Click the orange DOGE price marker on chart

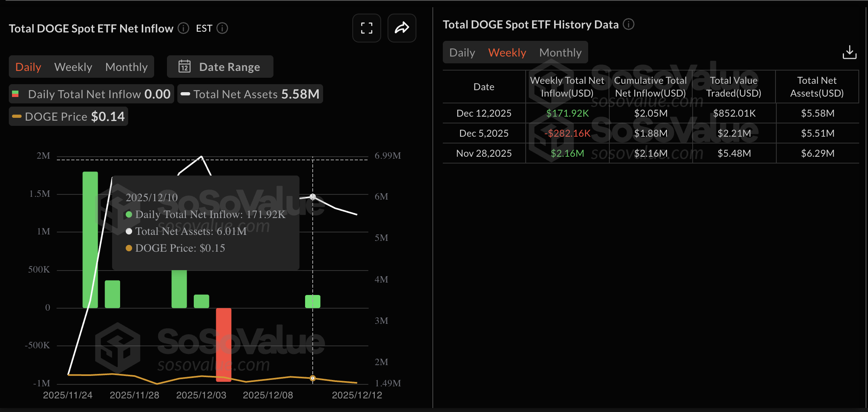click(313, 378)
